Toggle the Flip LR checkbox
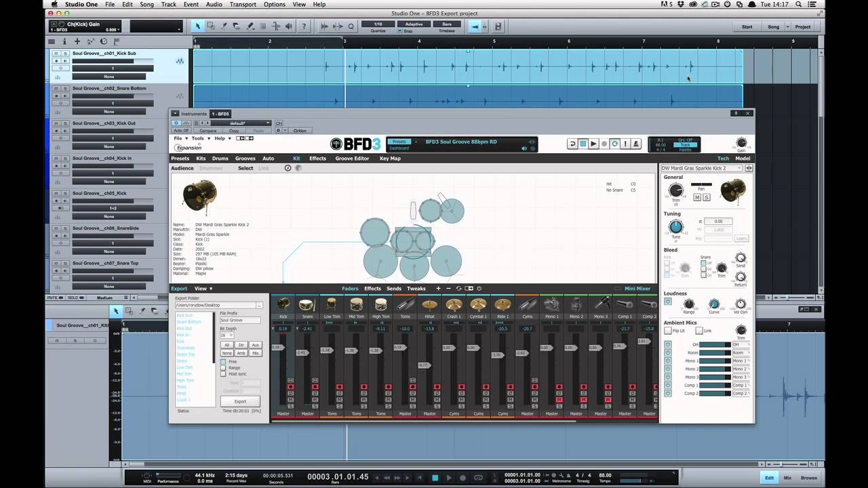 point(668,331)
